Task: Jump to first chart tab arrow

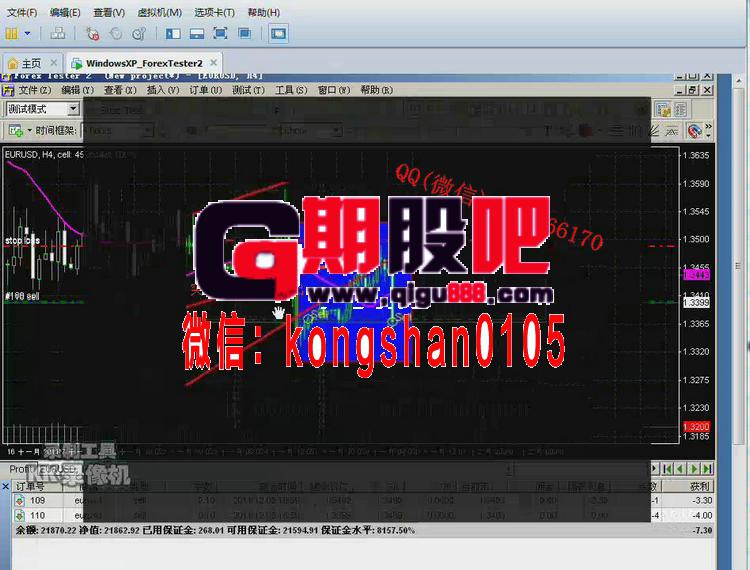Action: tap(668, 469)
